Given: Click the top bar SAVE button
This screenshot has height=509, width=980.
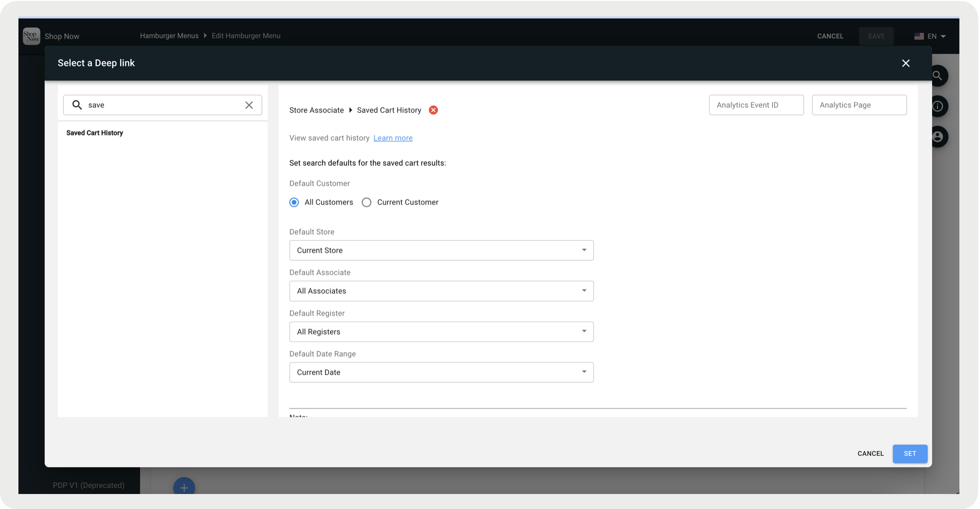Looking at the screenshot, I should coord(876,36).
